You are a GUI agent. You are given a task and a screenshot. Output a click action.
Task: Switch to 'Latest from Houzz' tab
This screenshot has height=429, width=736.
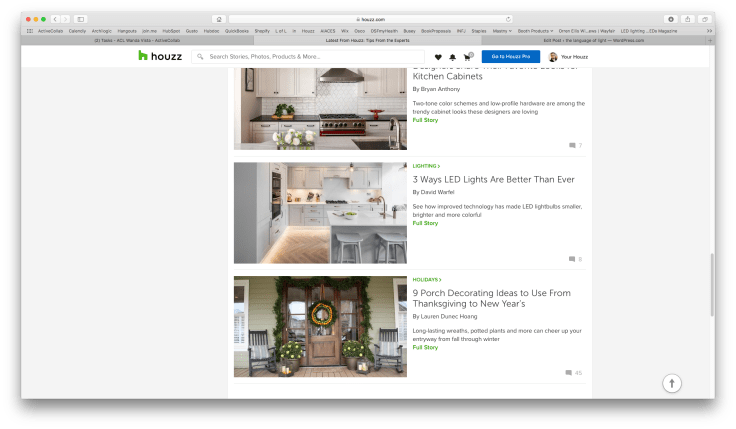click(x=368, y=40)
